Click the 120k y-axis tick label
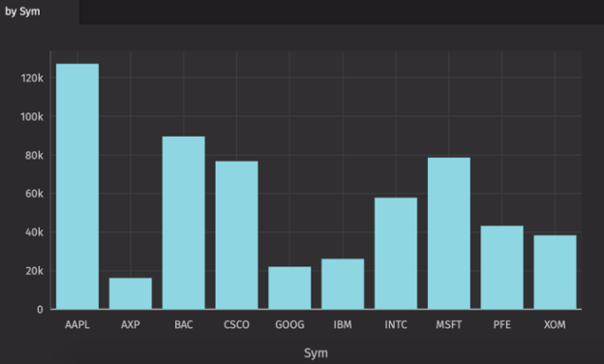The height and width of the screenshot is (364, 604). pos(32,78)
